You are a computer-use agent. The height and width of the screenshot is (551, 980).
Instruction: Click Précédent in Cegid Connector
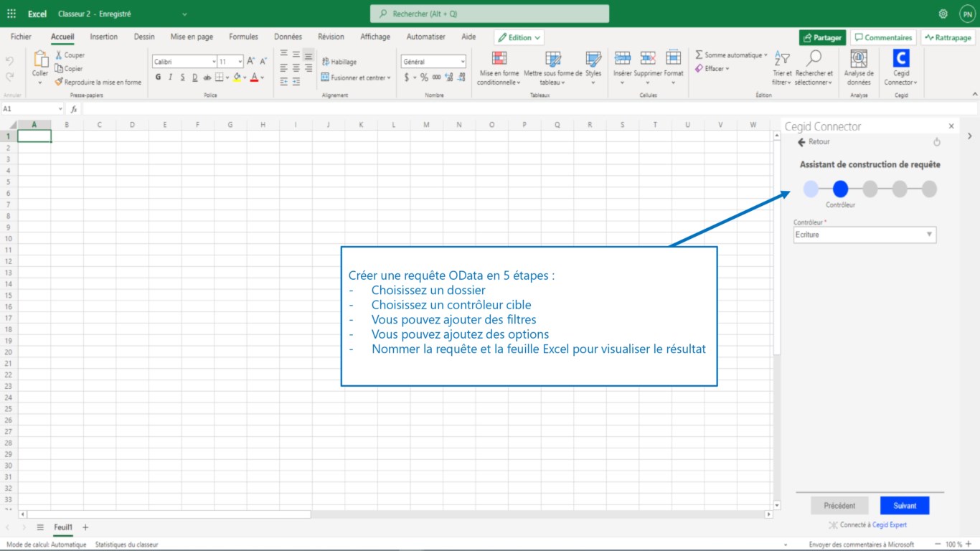coord(839,506)
